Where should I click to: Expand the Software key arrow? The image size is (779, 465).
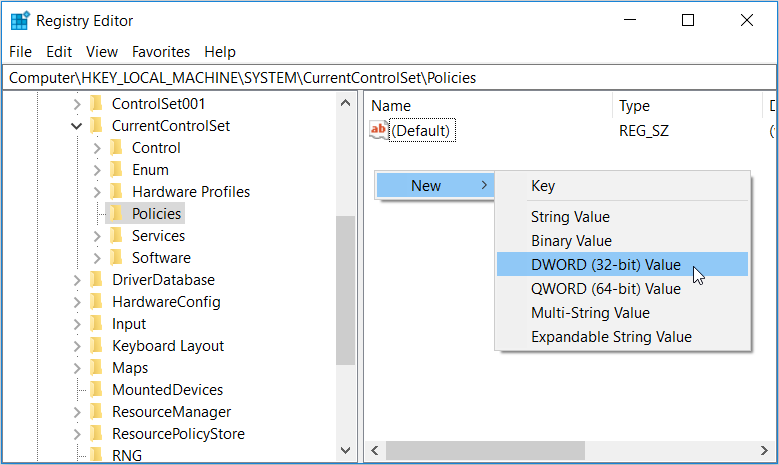(97, 258)
